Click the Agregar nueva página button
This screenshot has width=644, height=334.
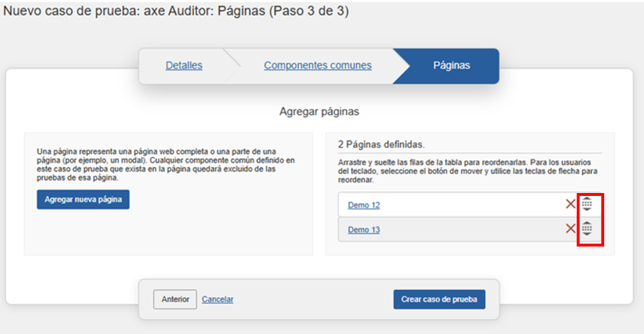point(83,200)
